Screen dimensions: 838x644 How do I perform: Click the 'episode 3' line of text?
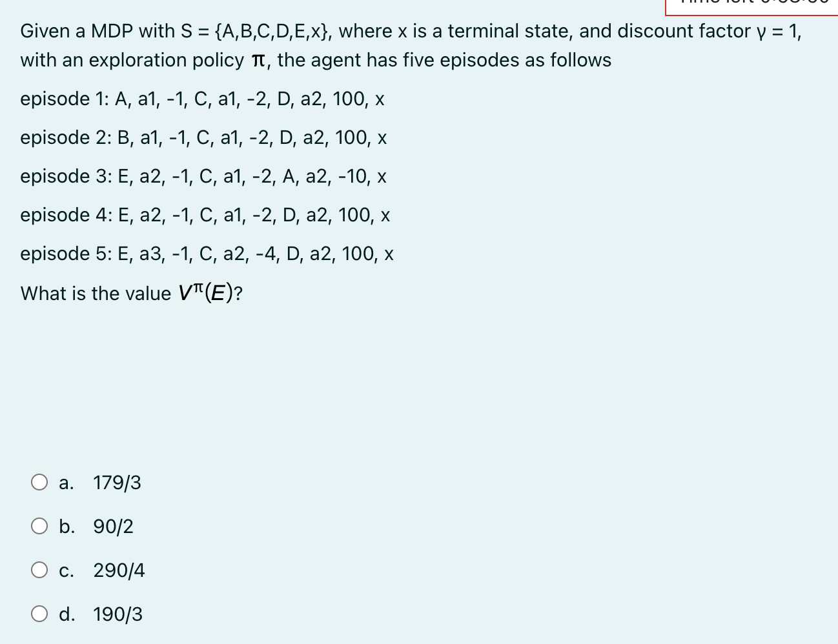203,176
